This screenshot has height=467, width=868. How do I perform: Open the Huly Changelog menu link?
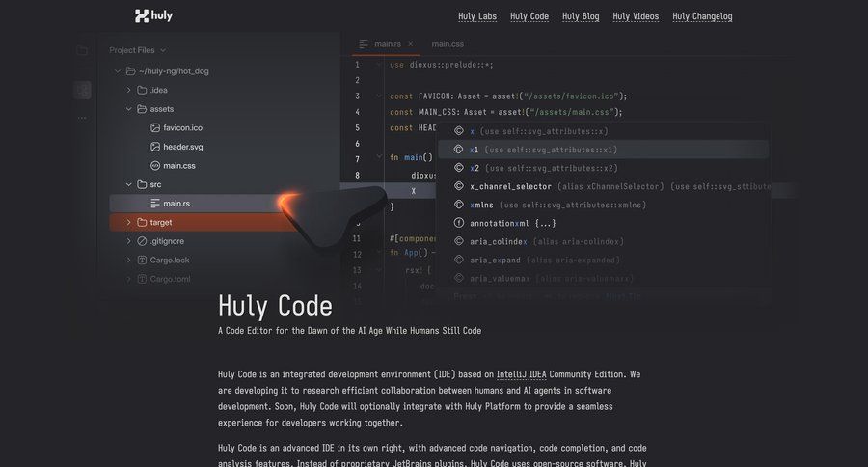(x=702, y=16)
